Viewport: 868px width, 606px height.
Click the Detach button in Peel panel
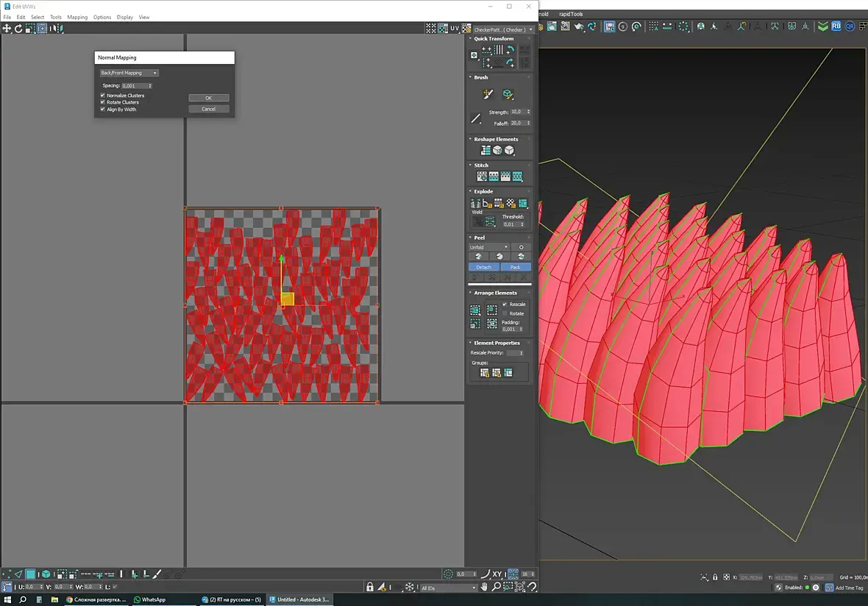tap(484, 267)
